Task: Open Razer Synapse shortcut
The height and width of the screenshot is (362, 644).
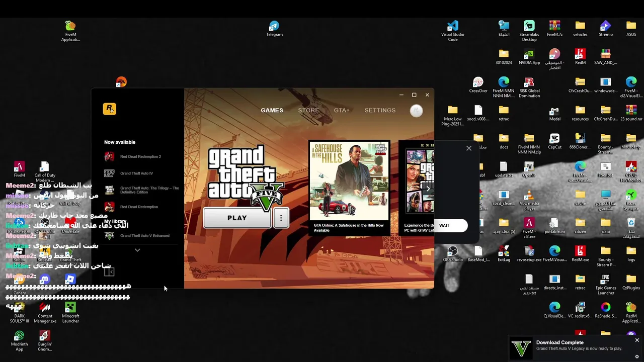Action: tap(631, 200)
